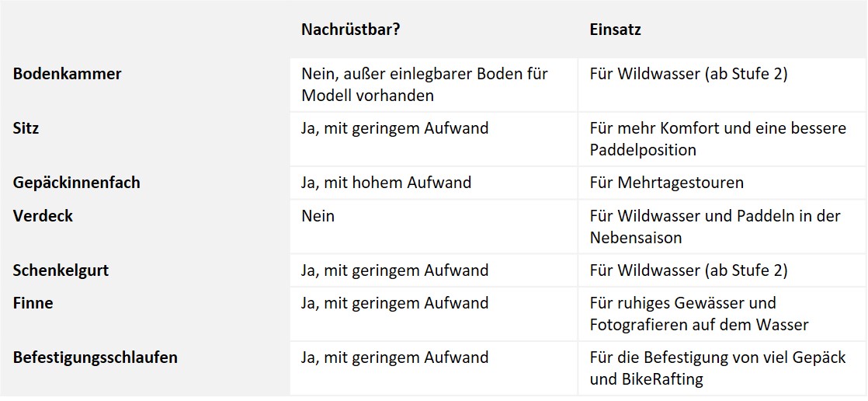Select the Sitz row label

[x=26, y=128]
